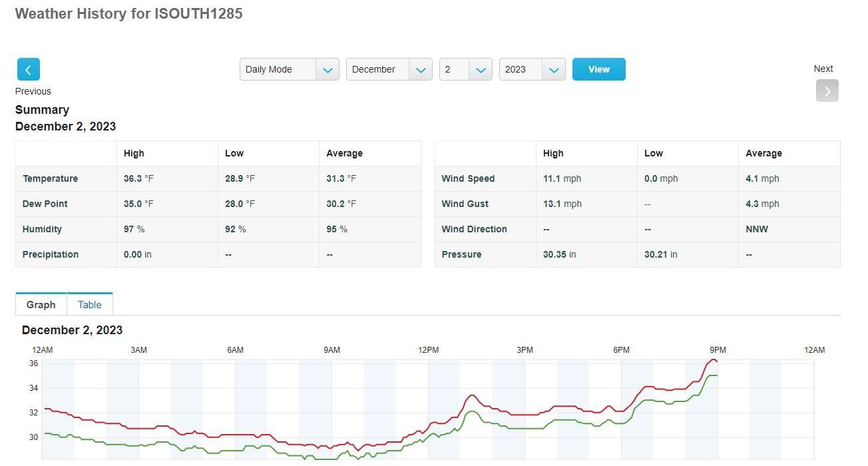868x466 pixels.
Task: Open the Daily Mode dropdown
Action: (x=289, y=69)
